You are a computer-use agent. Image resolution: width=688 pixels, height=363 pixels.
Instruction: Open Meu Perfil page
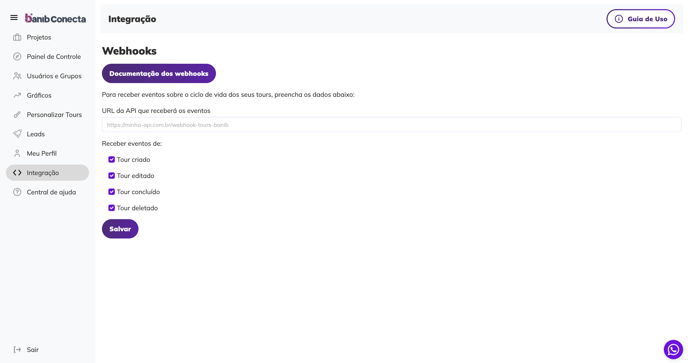47,153
